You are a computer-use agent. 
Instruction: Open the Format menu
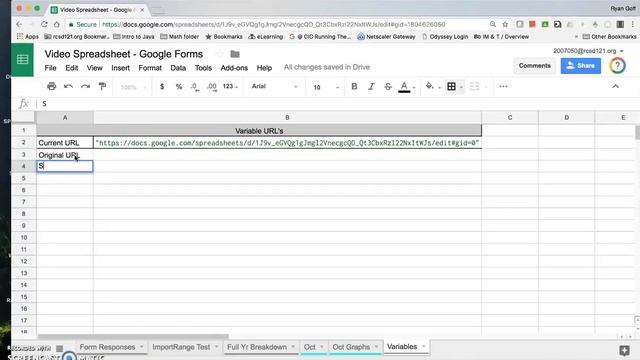(150, 68)
